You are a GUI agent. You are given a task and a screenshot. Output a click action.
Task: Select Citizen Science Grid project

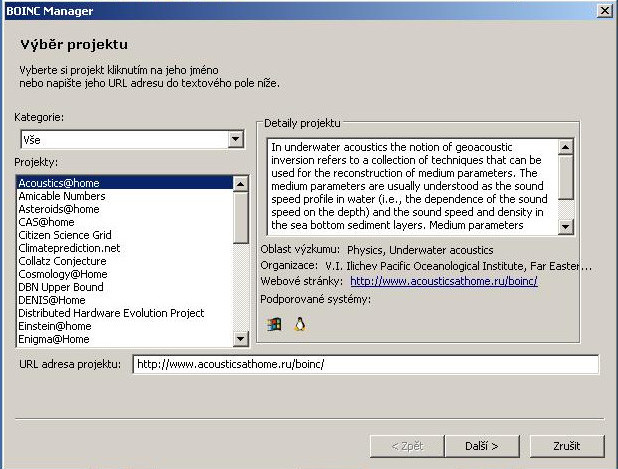(125, 235)
